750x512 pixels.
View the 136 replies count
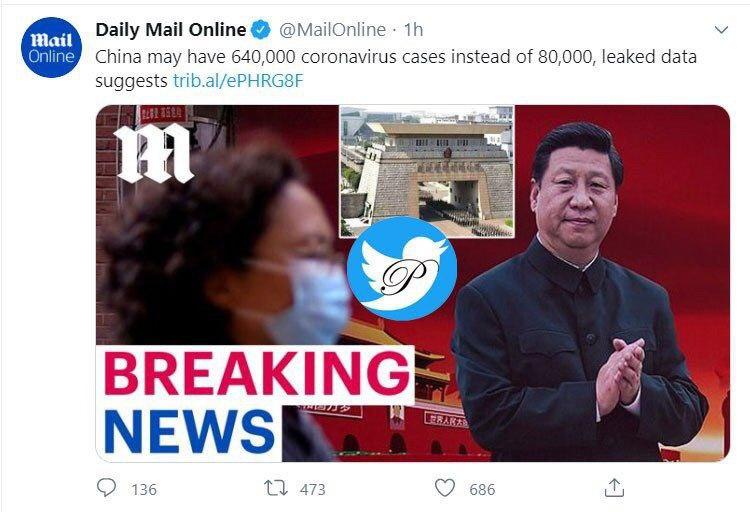pos(144,490)
